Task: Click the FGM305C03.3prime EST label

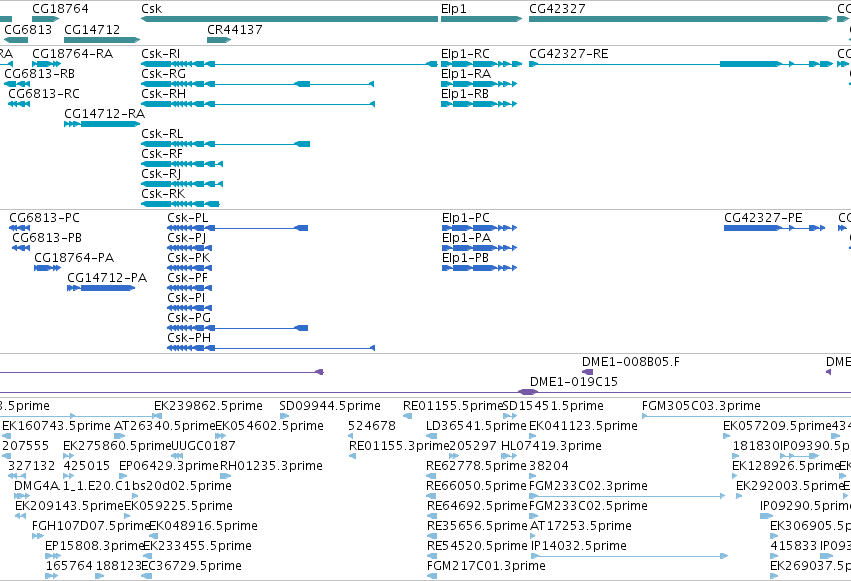Action: coord(701,406)
